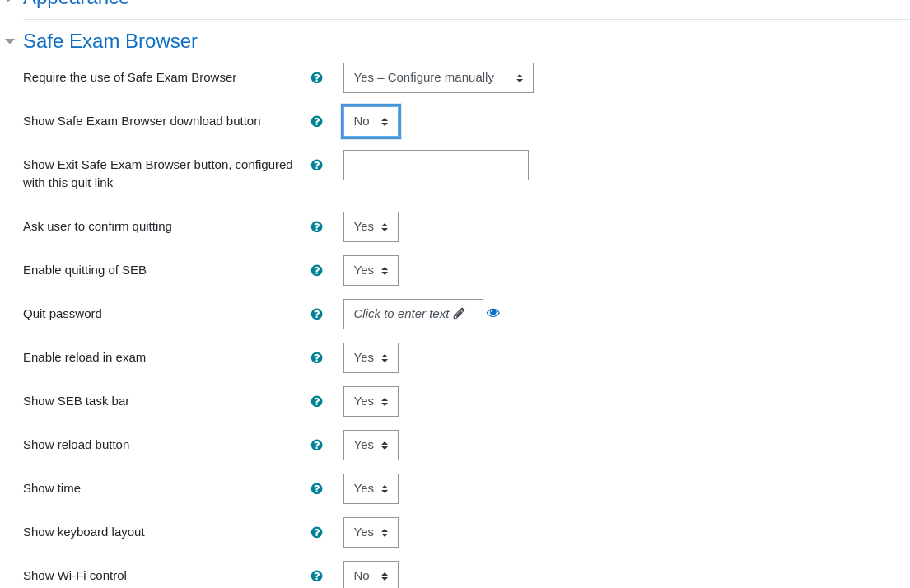
Task: Open help for Quit password
Action: coord(316,314)
